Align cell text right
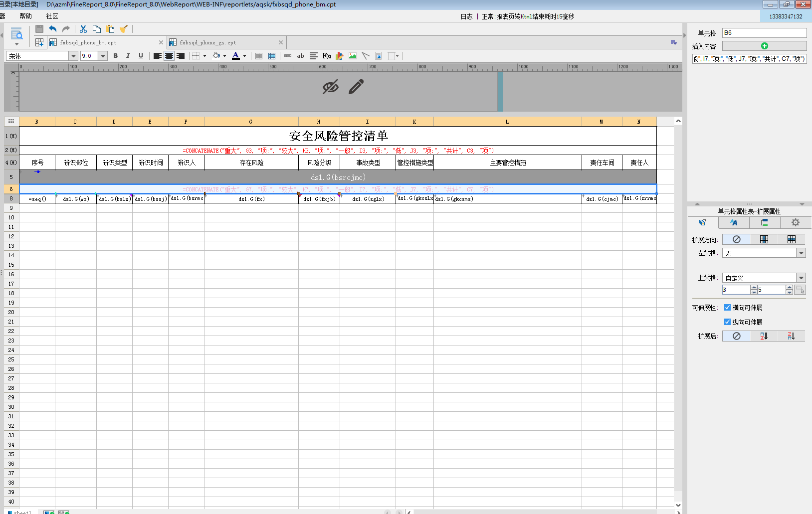The width and height of the screenshot is (812, 514). [181, 56]
